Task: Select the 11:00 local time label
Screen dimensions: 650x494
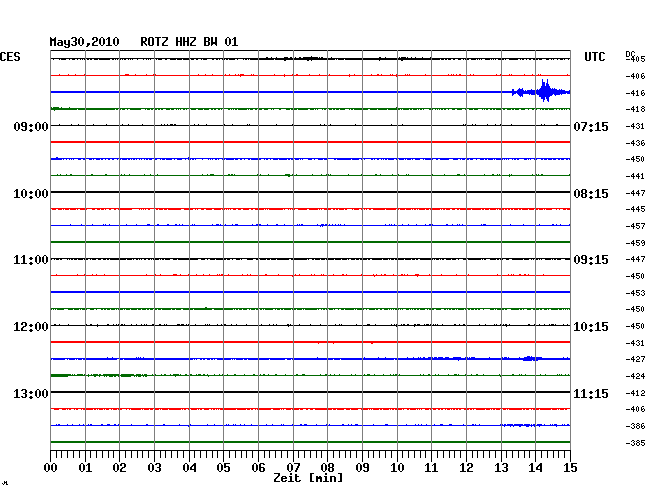Action: tap(31, 260)
